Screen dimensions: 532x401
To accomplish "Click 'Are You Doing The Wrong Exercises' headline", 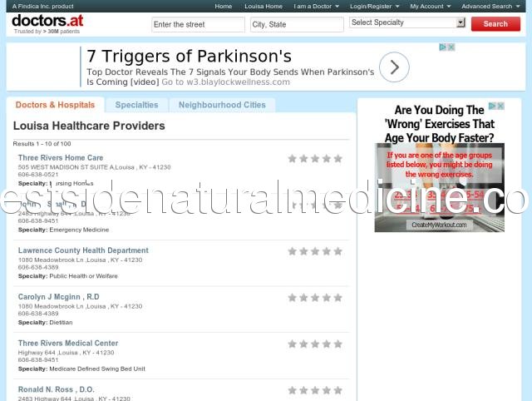I will click(x=440, y=124).
